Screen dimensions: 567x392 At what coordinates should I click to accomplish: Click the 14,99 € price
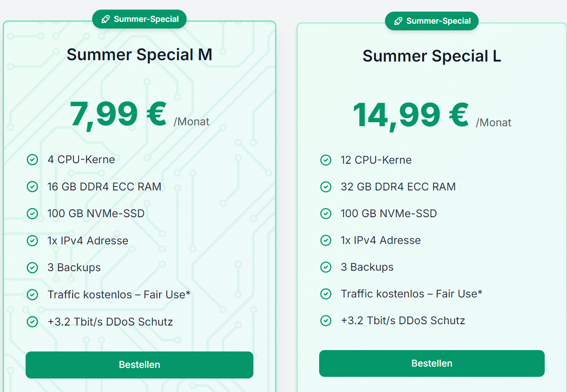tap(411, 116)
